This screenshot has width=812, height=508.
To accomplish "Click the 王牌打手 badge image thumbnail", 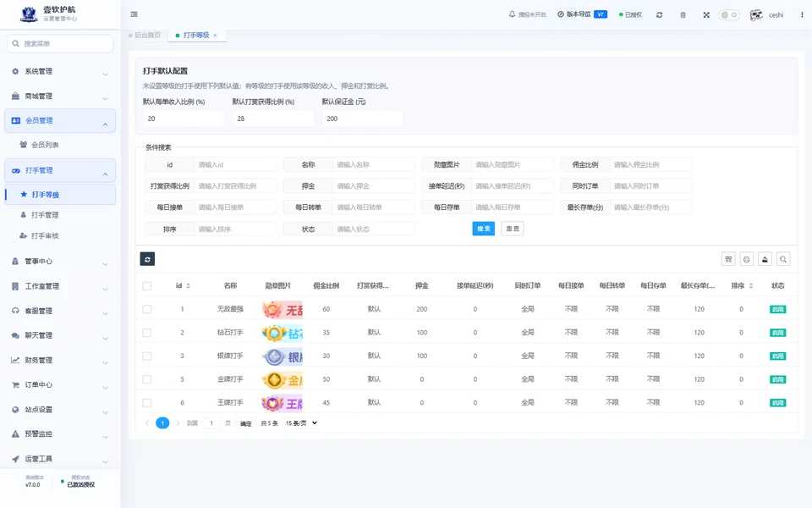I will (282, 403).
